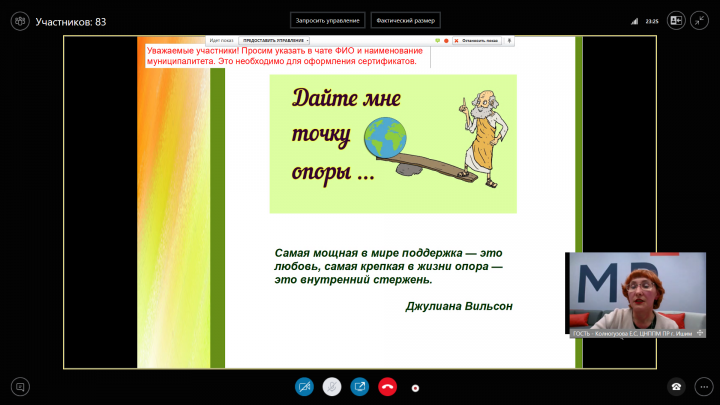Open the layout view picker icon
The height and width of the screenshot is (405, 720).
[676, 20]
